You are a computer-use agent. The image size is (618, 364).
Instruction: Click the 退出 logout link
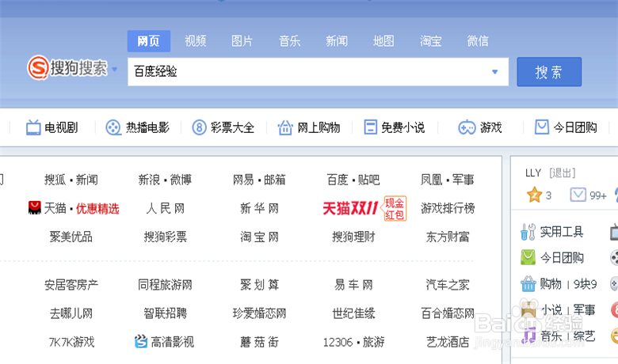(x=563, y=173)
